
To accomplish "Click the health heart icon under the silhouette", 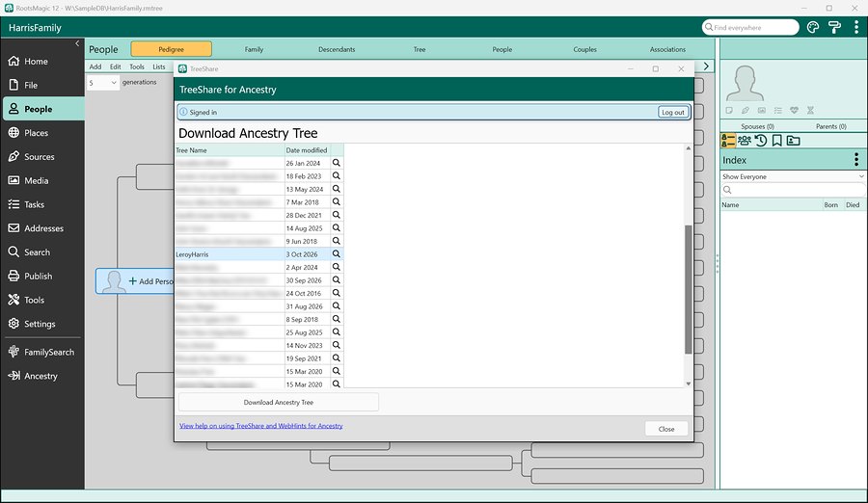I will point(795,110).
